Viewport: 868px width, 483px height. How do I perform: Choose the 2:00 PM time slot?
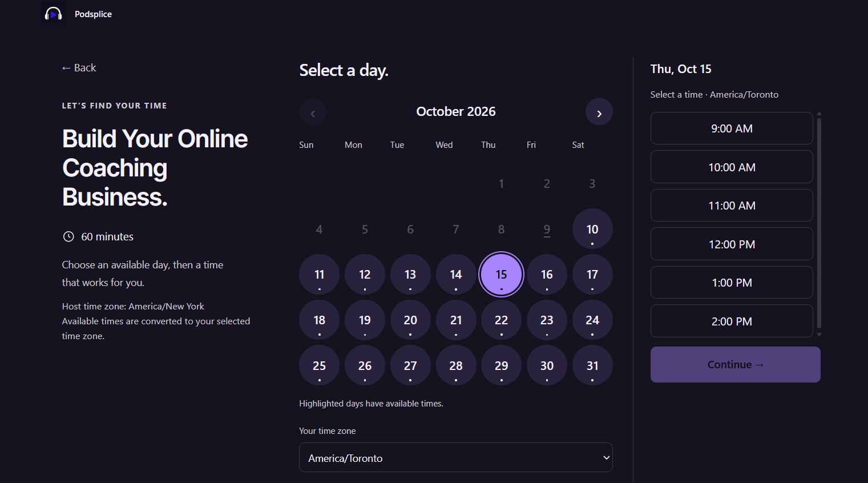click(732, 321)
